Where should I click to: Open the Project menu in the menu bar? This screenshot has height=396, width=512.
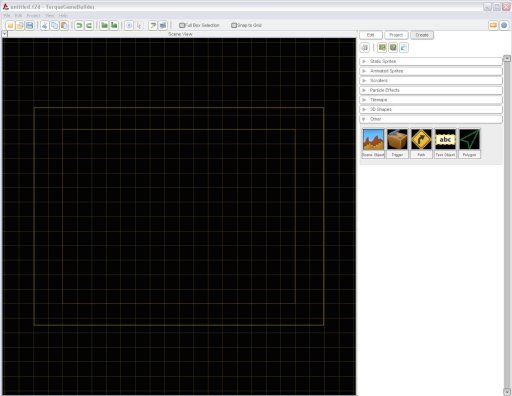pyautogui.click(x=33, y=16)
